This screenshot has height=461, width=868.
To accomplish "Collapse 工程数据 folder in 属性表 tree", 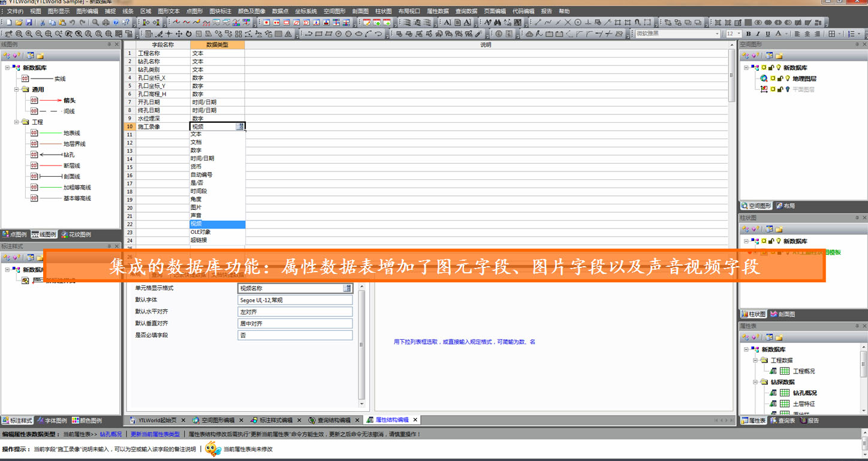I will (755, 360).
